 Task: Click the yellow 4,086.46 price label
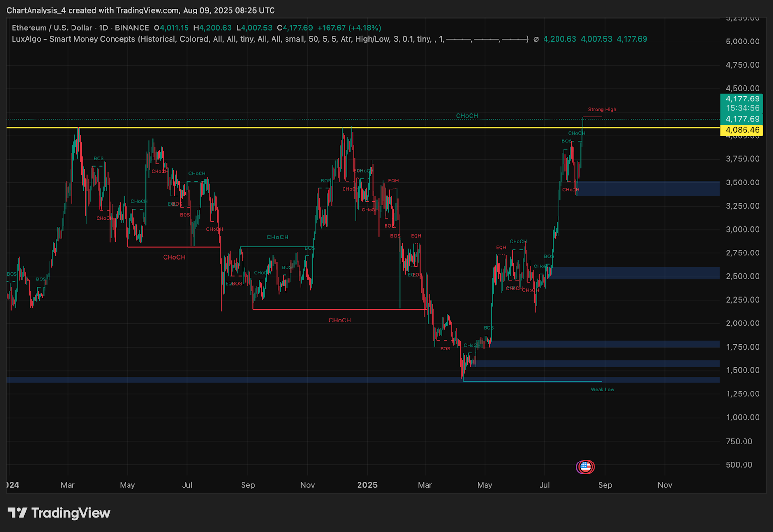pos(742,130)
